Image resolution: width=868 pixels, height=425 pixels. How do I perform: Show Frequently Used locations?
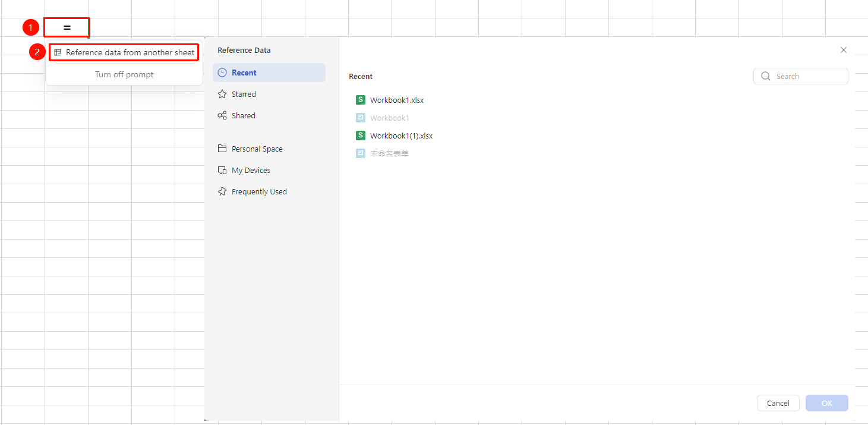(x=269, y=191)
